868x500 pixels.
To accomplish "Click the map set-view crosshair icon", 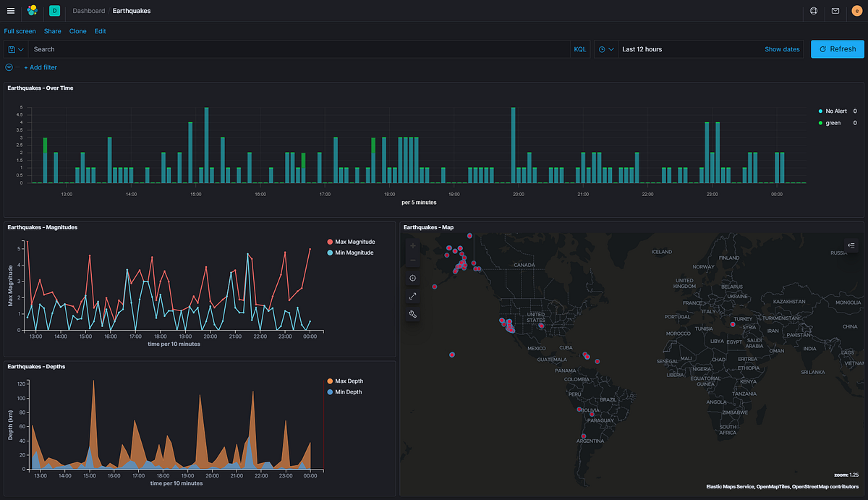I will pos(412,278).
